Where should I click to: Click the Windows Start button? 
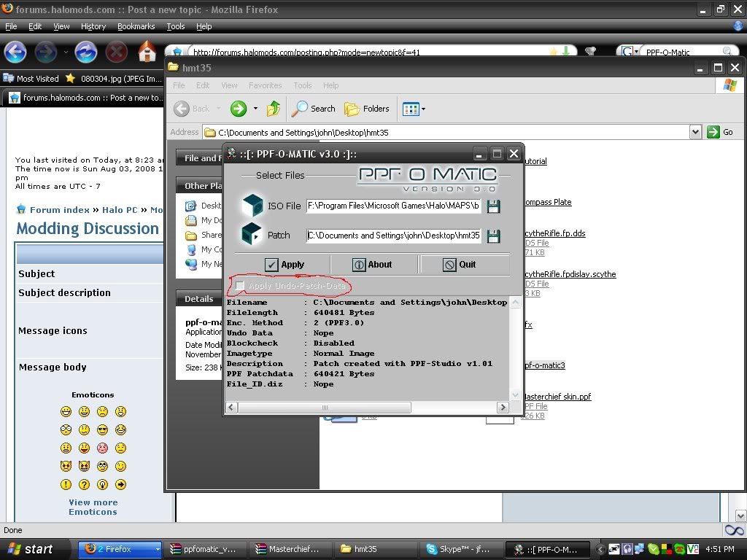click(x=31, y=549)
